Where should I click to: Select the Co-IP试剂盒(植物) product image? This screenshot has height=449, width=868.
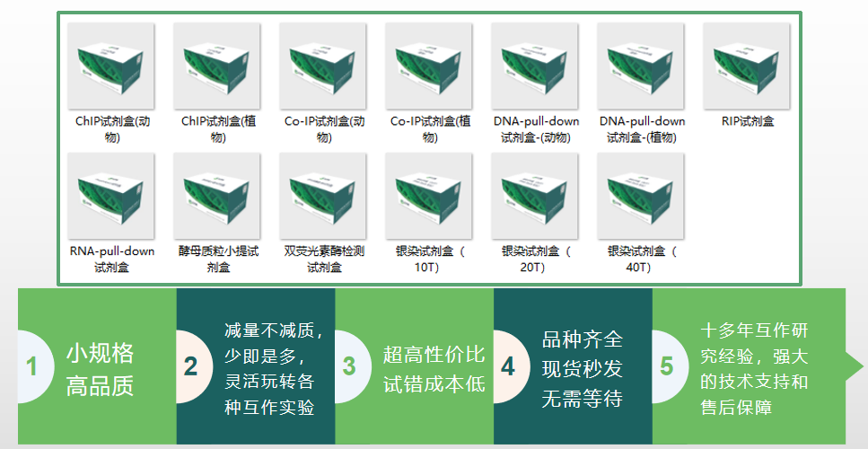coord(429,66)
